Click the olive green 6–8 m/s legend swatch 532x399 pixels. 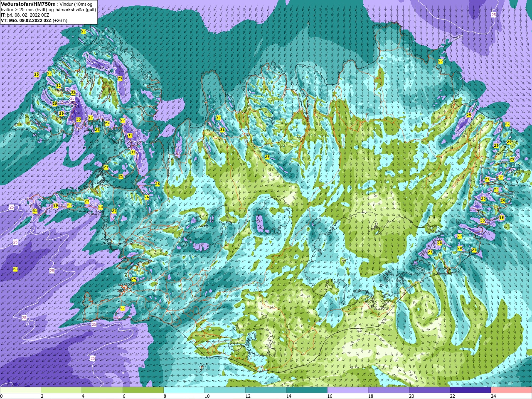[x=143, y=390]
